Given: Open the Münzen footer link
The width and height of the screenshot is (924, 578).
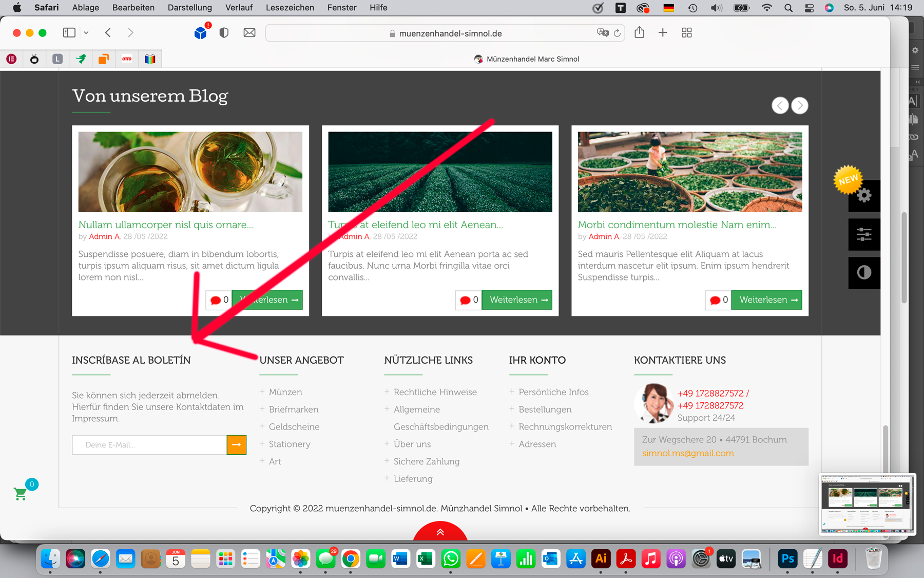Looking at the screenshot, I should click(x=285, y=392).
